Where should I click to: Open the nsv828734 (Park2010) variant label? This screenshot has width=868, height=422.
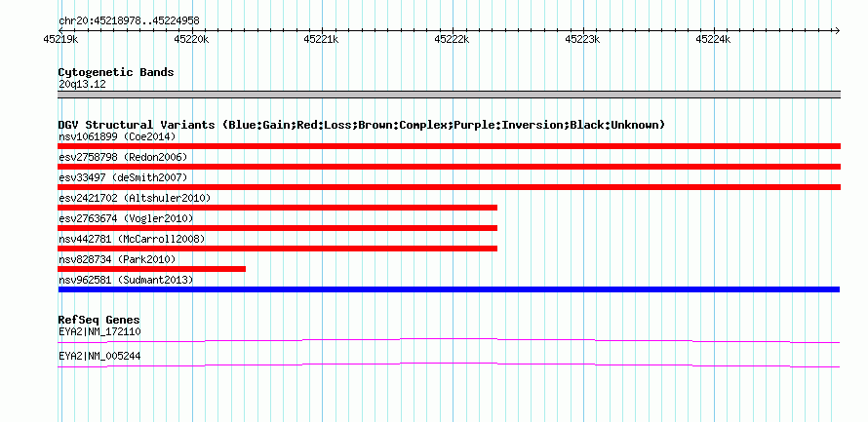pos(117,259)
